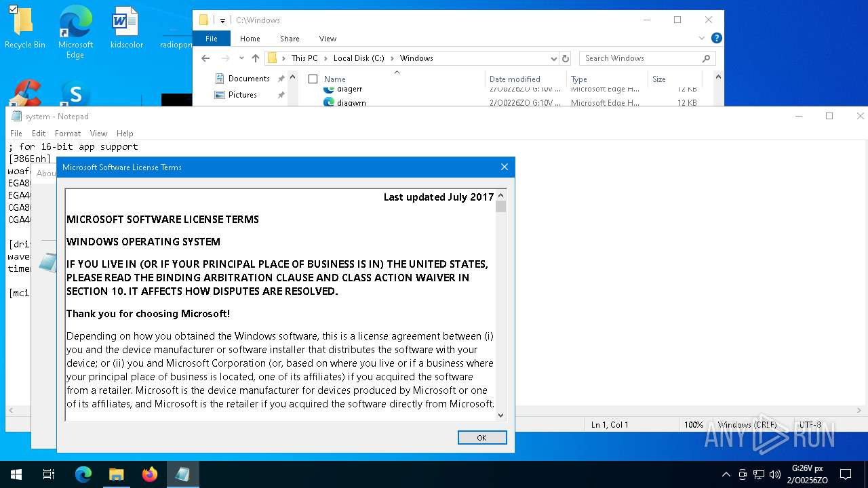Click the search magnifier icon in Explorer
The width and height of the screenshot is (868, 488).
706,58
